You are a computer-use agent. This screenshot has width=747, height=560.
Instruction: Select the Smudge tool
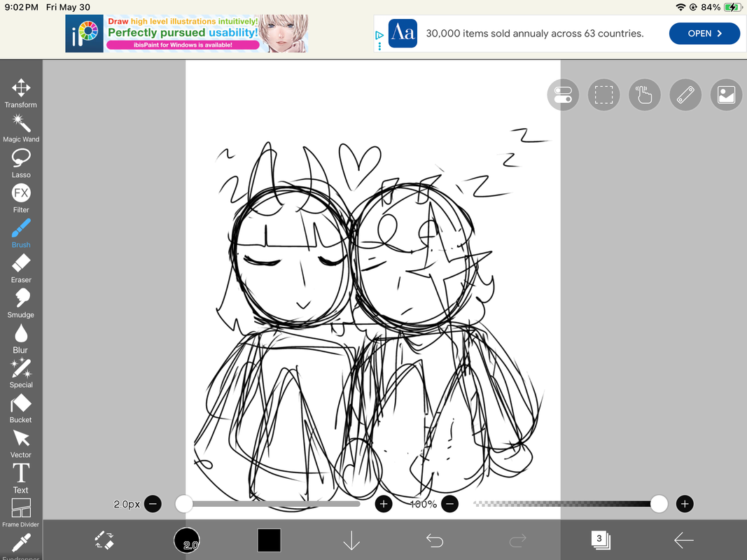pos(21,303)
